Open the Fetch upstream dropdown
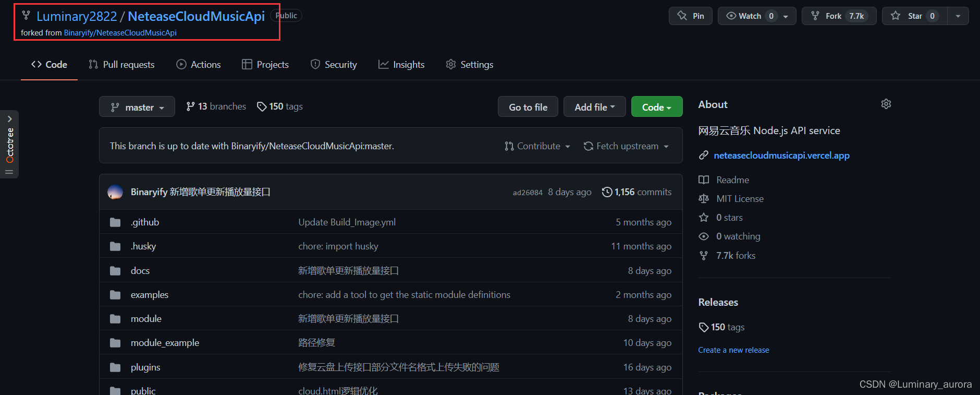Image resolution: width=980 pixels, height=395 pixels. [626, 146]
